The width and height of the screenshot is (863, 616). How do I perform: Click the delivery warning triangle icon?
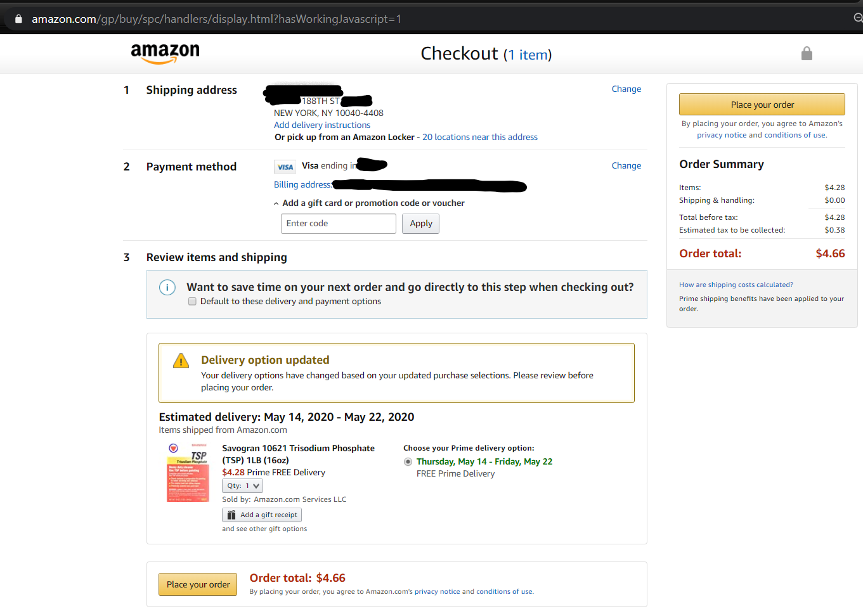[181, 361]
